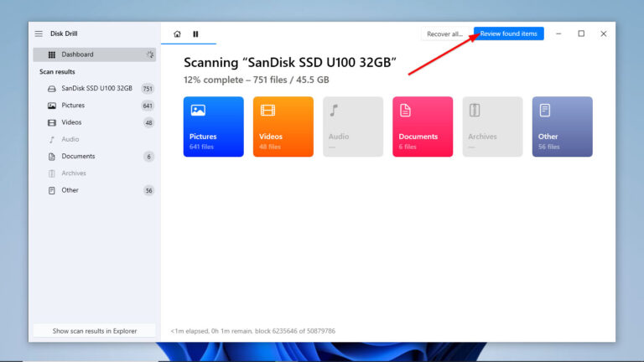This screenshot has width=644, height=362.
Task: Maximize the Disk Drill window
Action: point(581,34)
